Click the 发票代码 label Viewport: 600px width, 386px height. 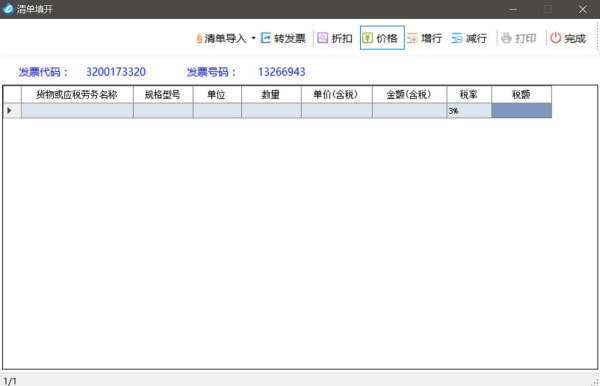tap(43, 72)
